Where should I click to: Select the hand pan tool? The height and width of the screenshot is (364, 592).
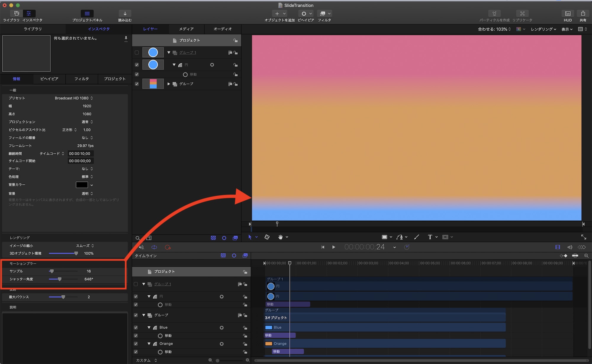(280, 237)
